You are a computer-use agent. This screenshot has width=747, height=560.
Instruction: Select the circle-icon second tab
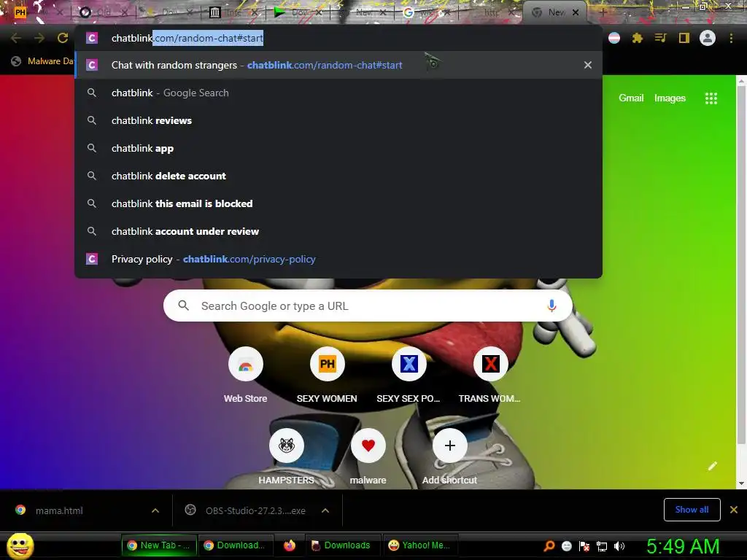click(x=104, y=12)
